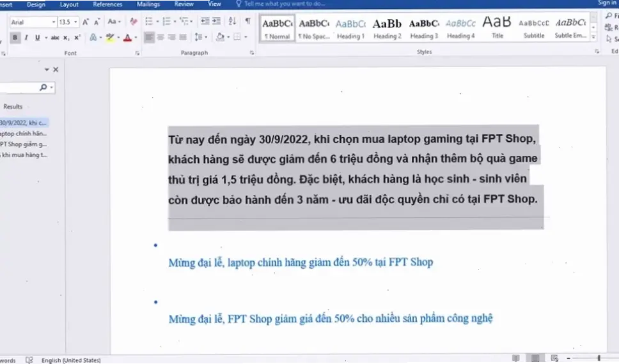The width and height of the screenshot is (619, 364).
Task: Apply the text highlight marker icon
Action: (109, 38)
